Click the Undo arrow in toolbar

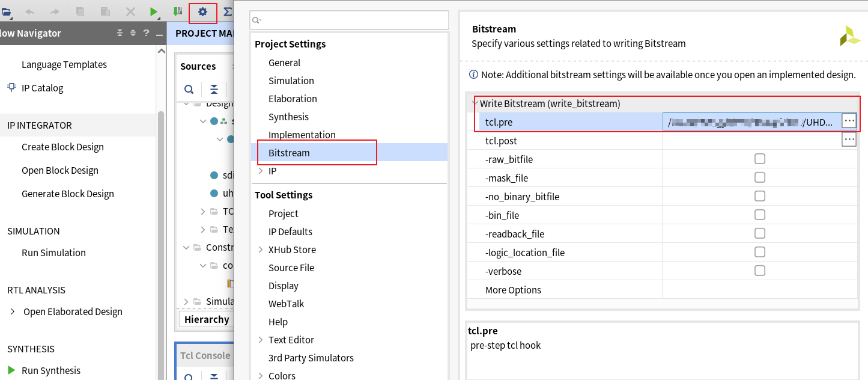coord(30,11)
